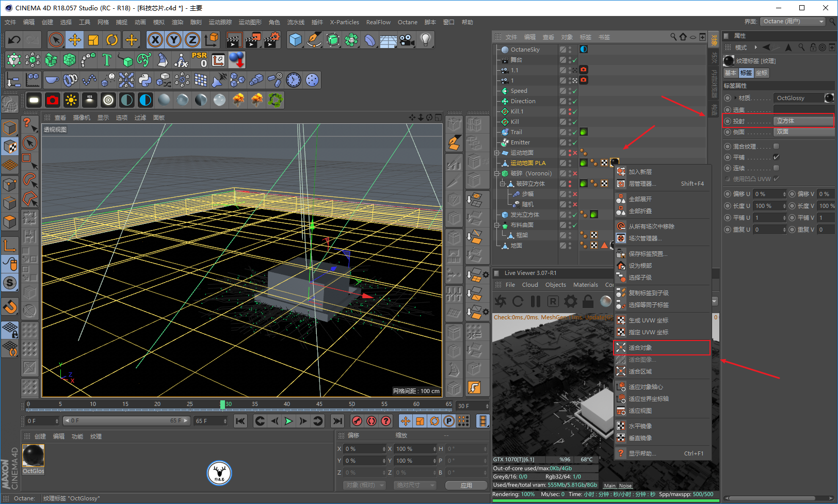Collapse the 布料曲面 node
The width and height of the screenshot is (838, 504).
click(x=497, y=225)
